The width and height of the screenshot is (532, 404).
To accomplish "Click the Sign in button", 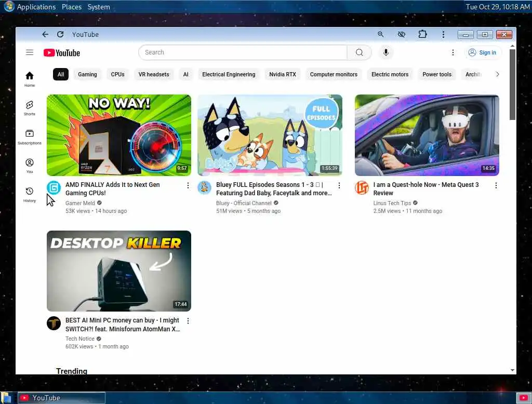I will 482,52.
